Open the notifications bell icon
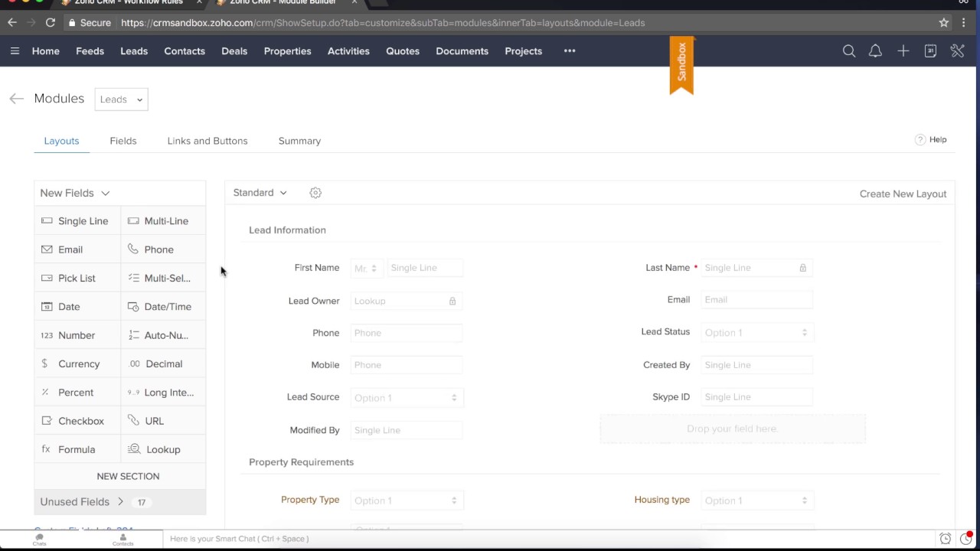 [875, 51]
